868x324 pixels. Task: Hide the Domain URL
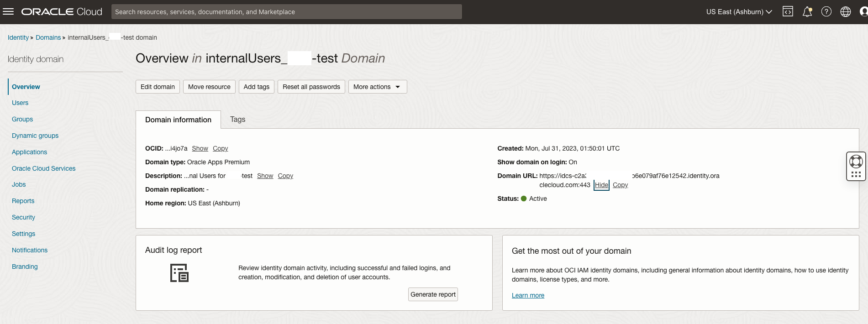click(601, 185)
